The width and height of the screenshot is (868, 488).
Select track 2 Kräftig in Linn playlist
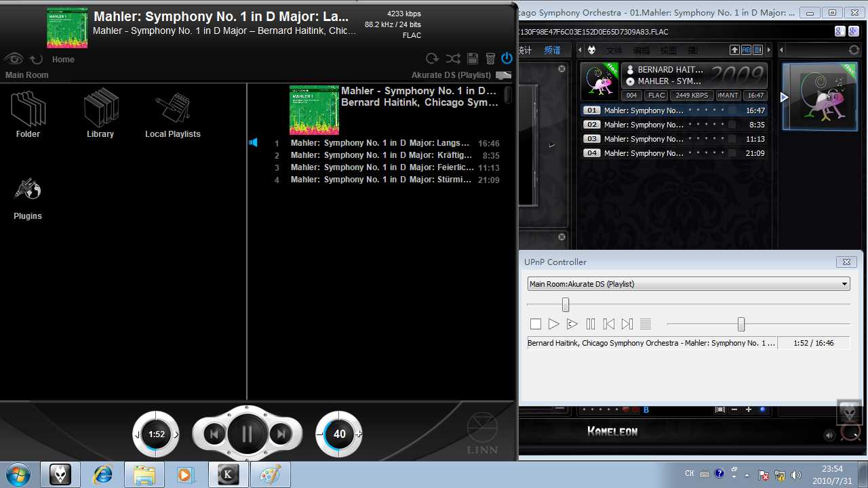coord(387,155)
